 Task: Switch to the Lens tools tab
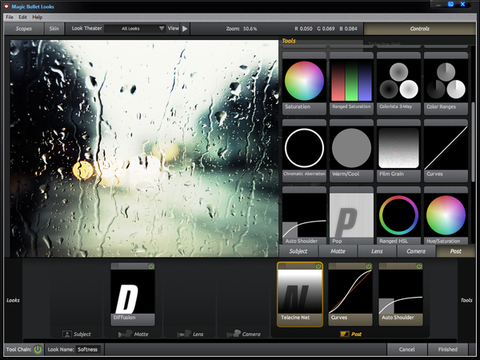click(377, 251)
